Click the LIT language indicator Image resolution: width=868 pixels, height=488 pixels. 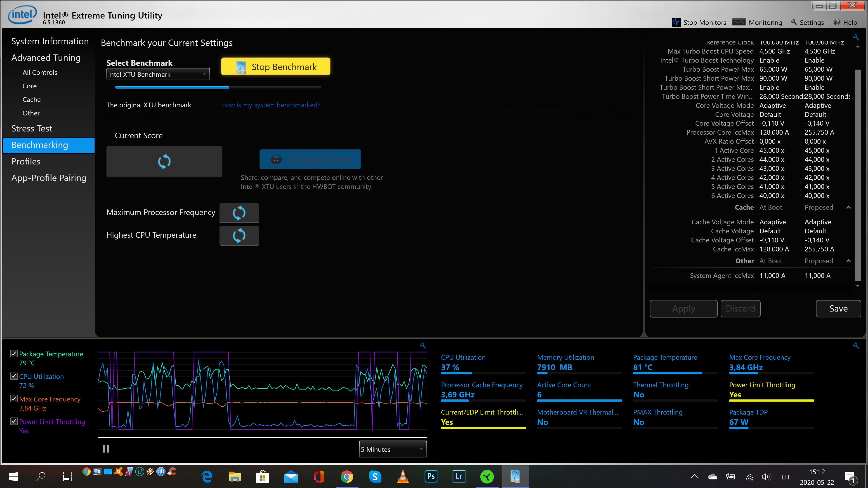786,477
